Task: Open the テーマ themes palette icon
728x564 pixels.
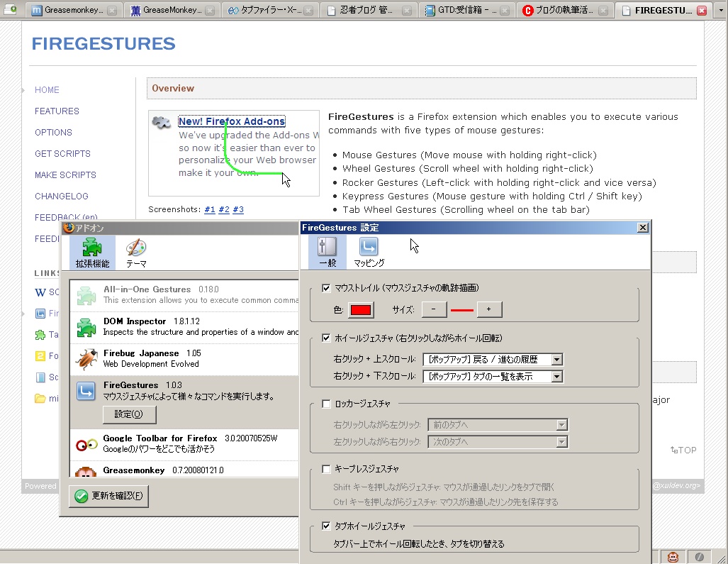Action: [x=136, y=252]
